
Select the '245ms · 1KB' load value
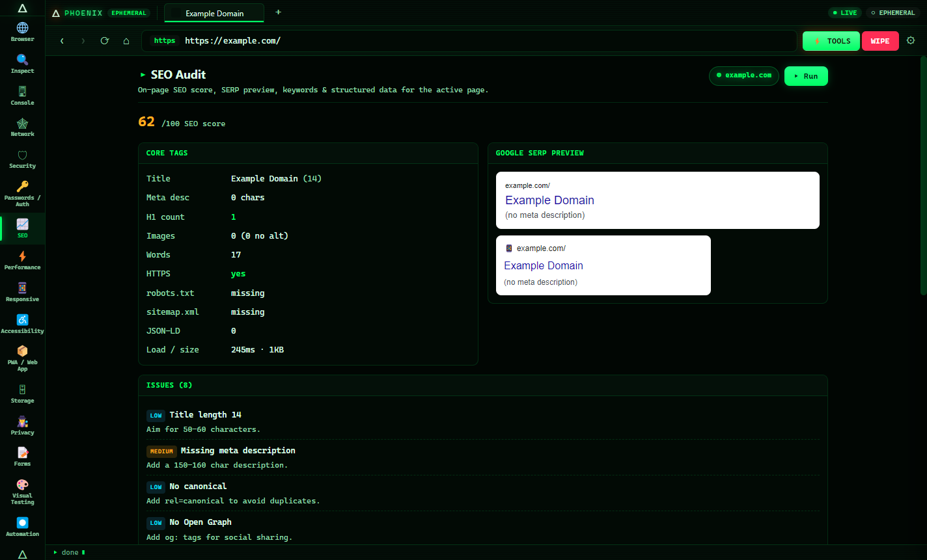(x=257, y=350)
